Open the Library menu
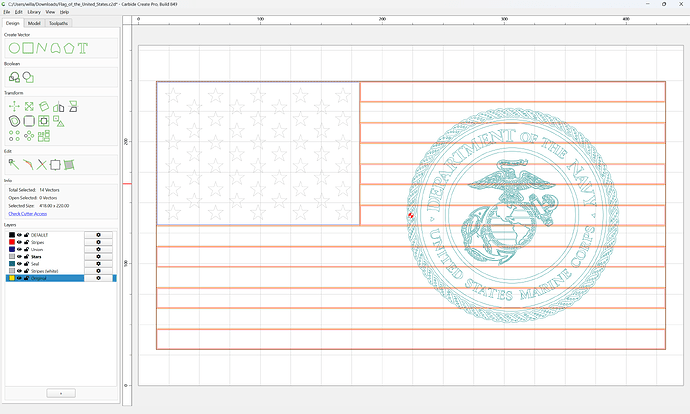This screenshot has width=690, height=414. (x=34, y=12)
